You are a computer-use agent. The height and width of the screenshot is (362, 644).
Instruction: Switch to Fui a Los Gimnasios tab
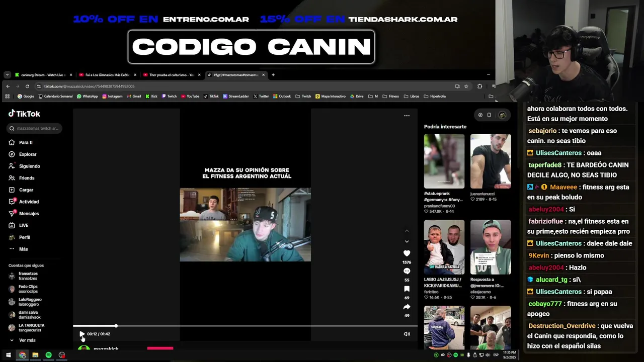tap(107, 75)
